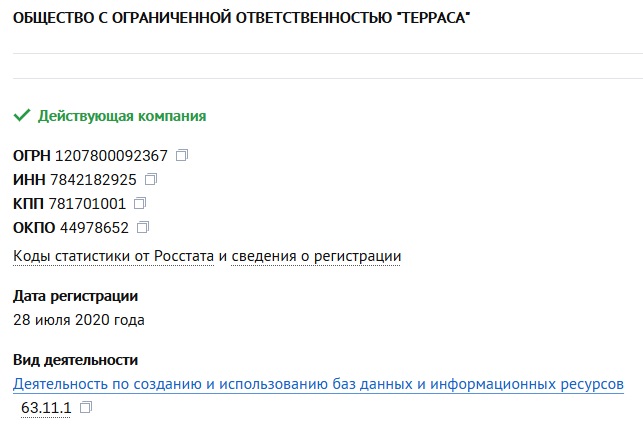Copy the ИНН number via its copy icon
This screenshot has height=427, width=643.
(152, 180)
